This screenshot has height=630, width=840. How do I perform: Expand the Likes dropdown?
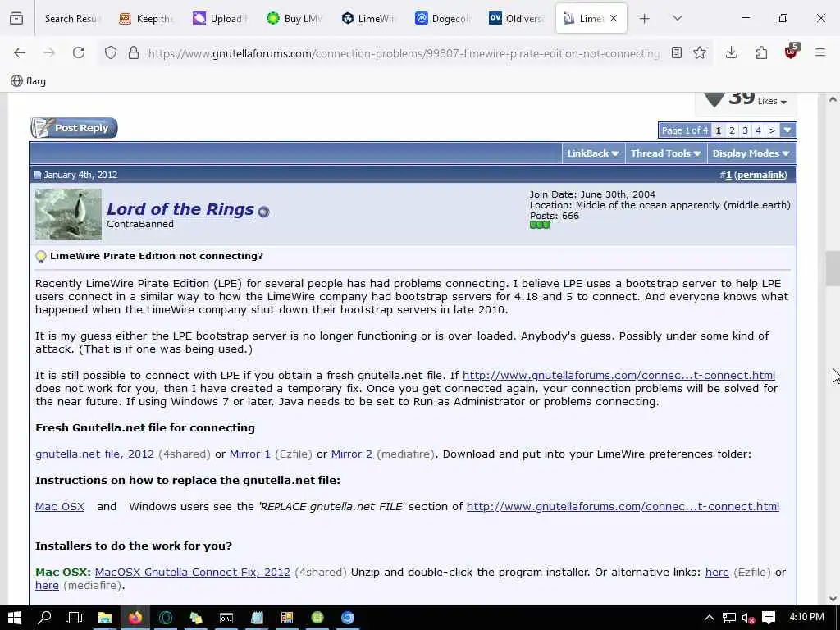(772, 101)
